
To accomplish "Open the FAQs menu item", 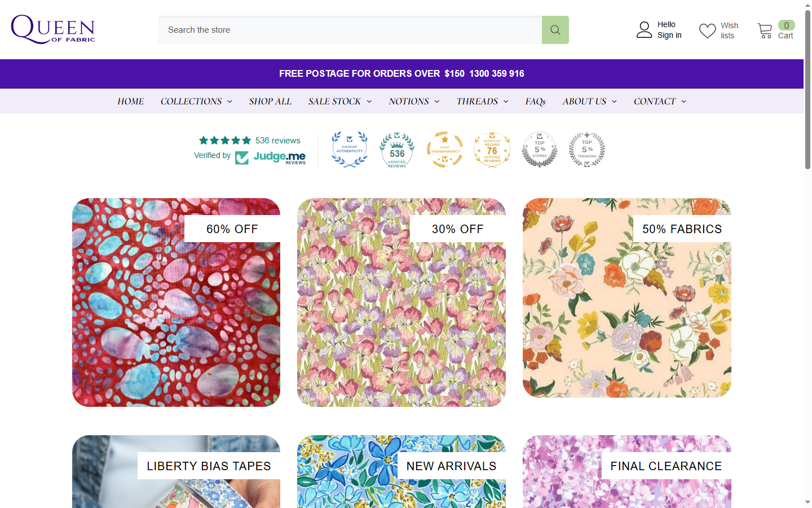I will [x=536, y=102].
